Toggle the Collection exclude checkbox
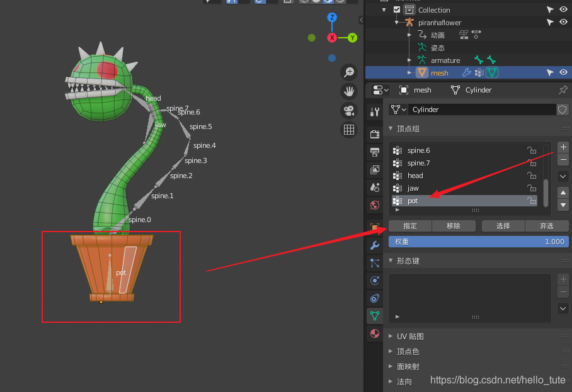The image size is (572, 392). (x=397, y=10)
